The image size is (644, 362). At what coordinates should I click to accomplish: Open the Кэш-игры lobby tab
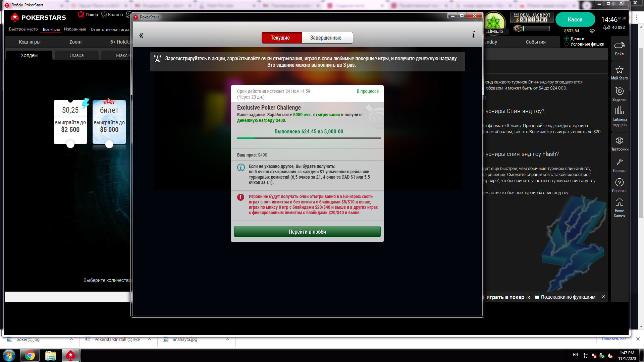click(x=30, y=42)
